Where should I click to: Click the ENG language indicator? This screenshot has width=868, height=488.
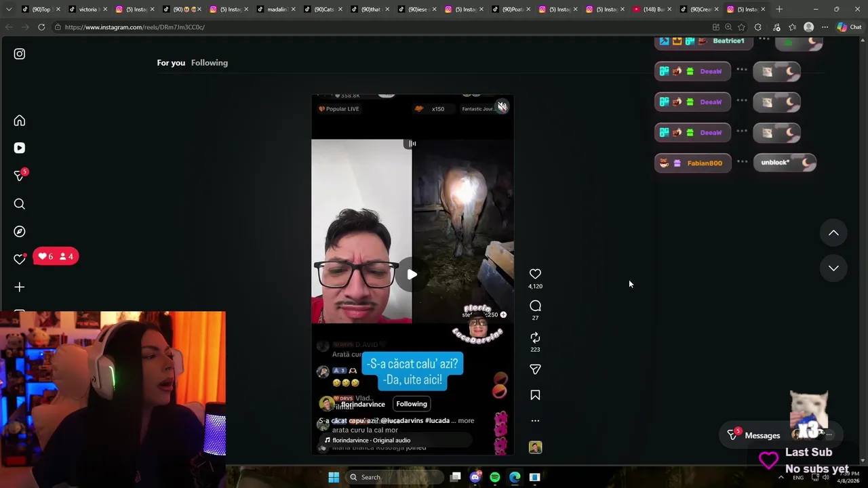coord(798,477)
